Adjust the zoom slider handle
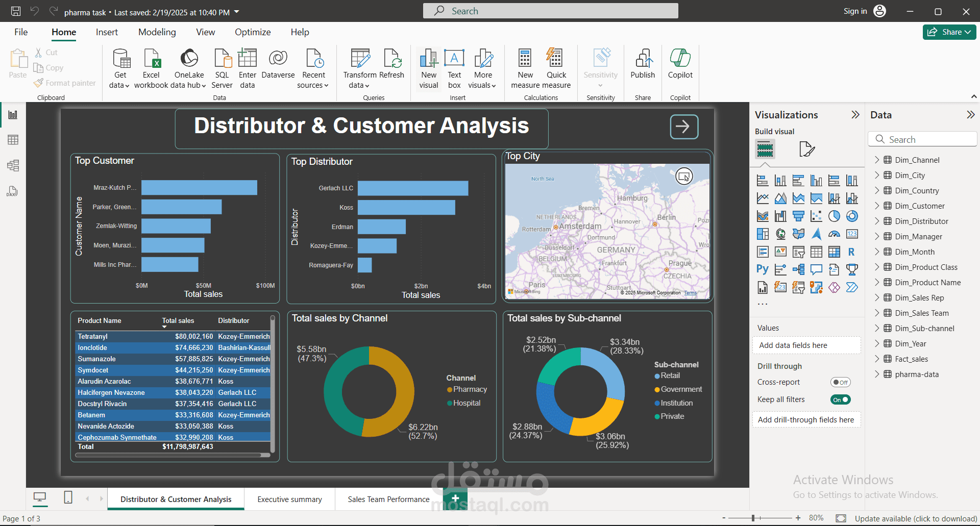 tap(753, 518)
